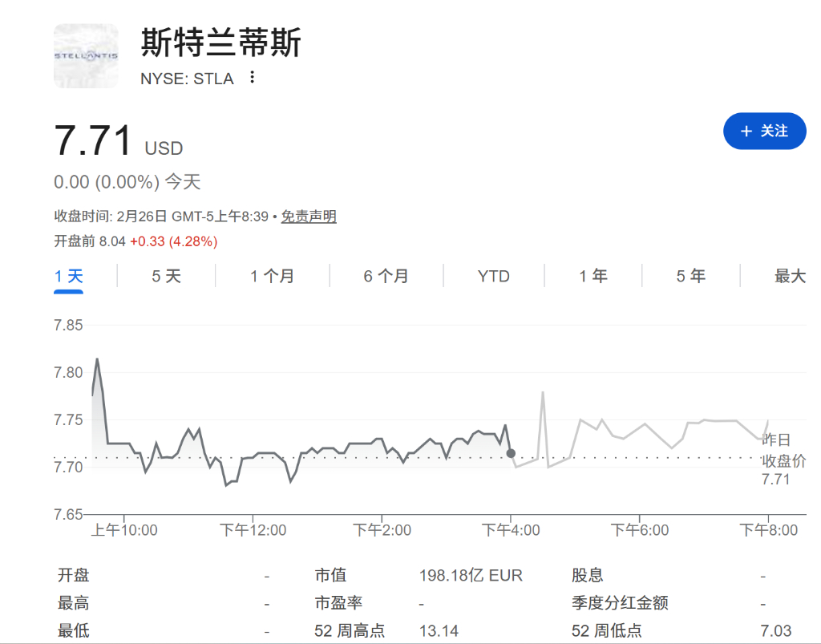Click the active 1天 tab
The height and width of the screenshot is (644, 821).
click(69, 276)
